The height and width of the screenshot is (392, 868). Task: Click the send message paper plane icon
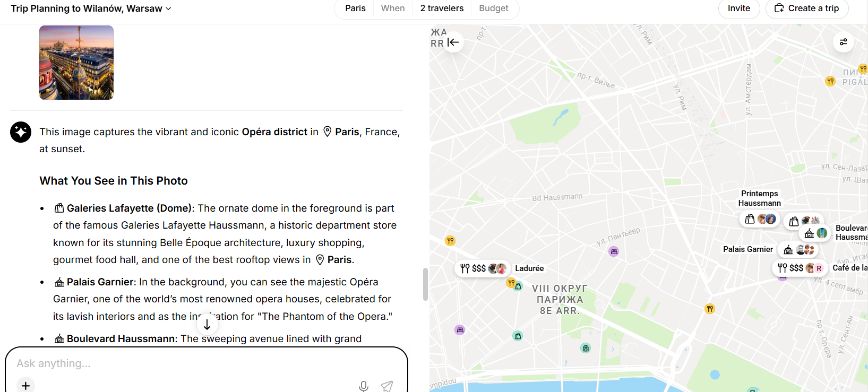[x=387, y=386]
